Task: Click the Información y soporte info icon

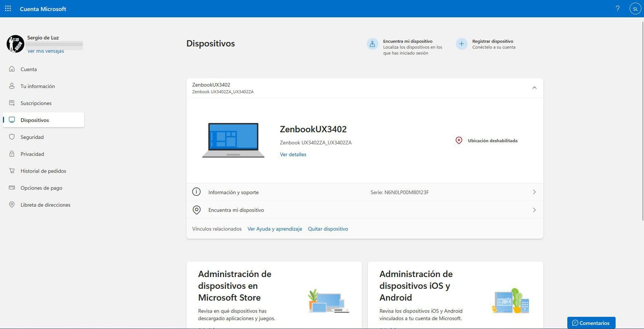Action: pos(196,192)
